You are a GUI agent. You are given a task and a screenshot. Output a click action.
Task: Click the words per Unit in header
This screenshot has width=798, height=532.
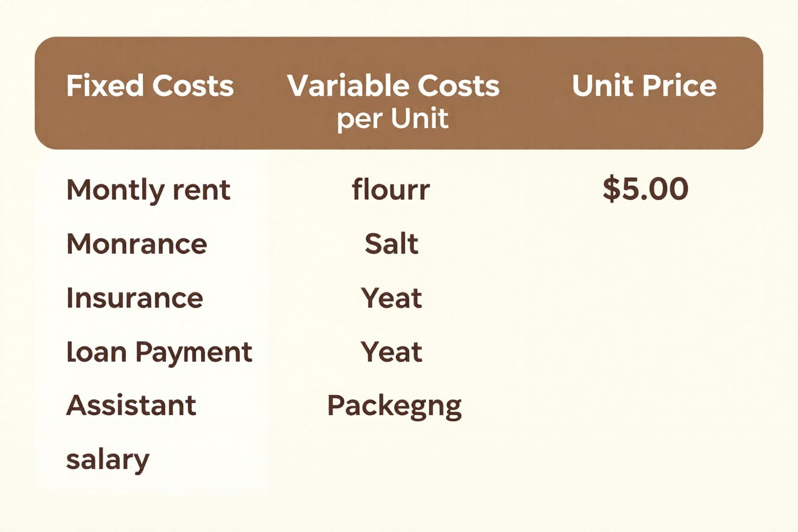392,119
